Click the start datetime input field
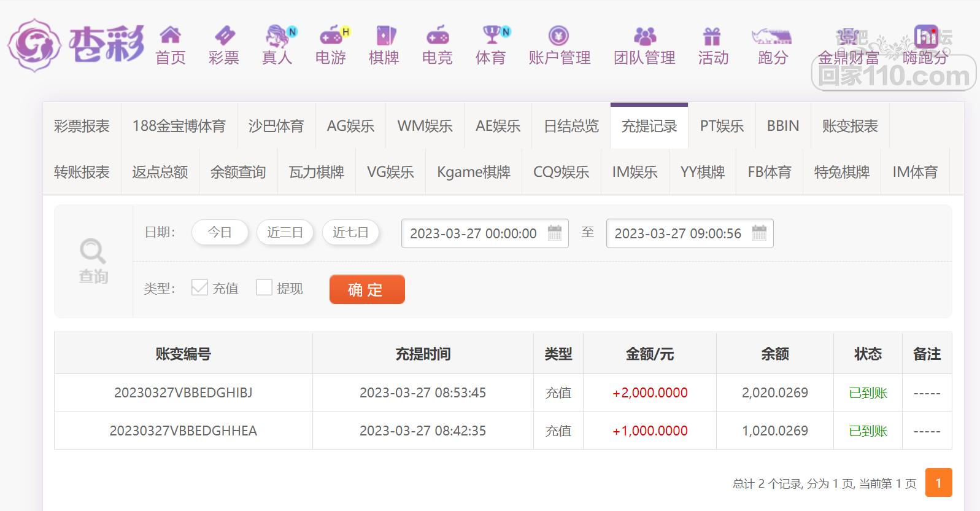Screen dimensions: 980x511 pos(473,233)
